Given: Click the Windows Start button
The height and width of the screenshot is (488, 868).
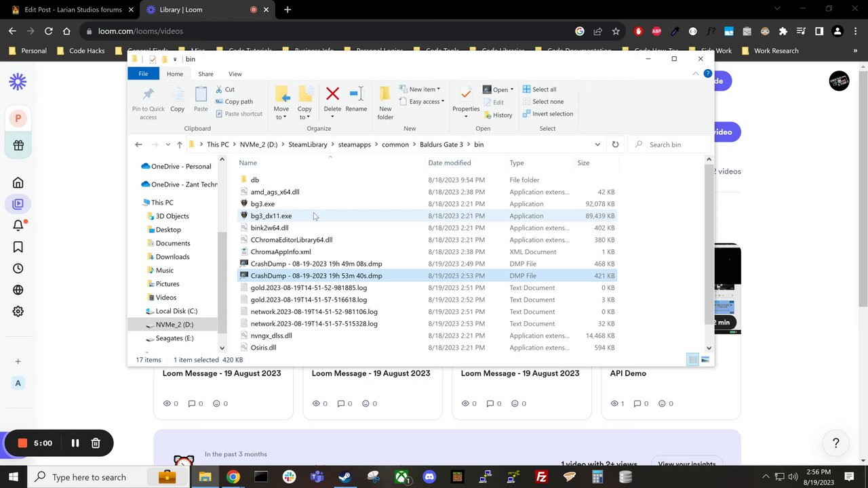Looking at the screenshot, I should click(13, 477).
